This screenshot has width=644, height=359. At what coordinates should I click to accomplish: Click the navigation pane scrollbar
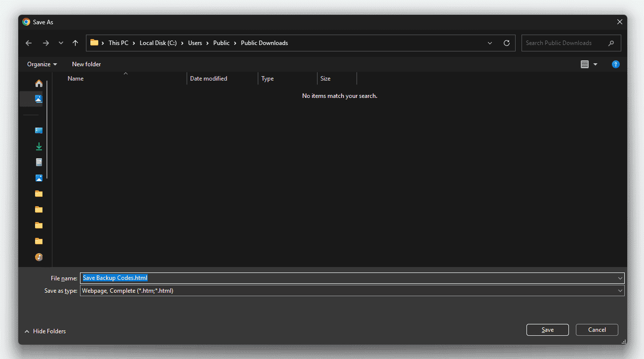click(47, 130)
